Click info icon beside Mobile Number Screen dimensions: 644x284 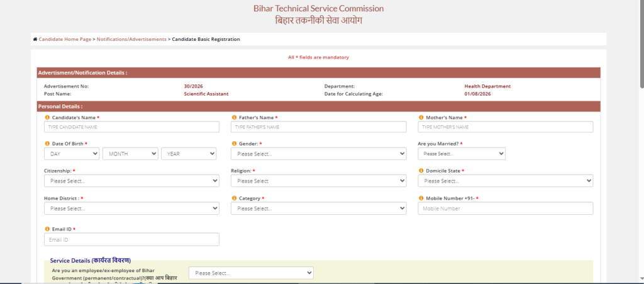pyautogui.click(x=421, y=198)
